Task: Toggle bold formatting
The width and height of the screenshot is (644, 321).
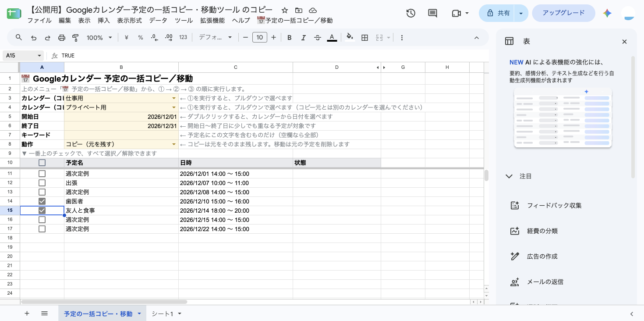Action: (289, 38)
